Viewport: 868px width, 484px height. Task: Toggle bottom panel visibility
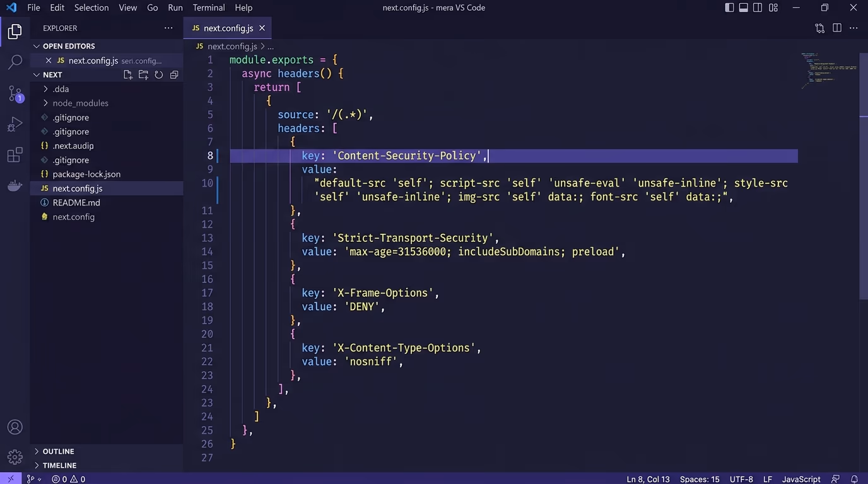click(744, 8)
